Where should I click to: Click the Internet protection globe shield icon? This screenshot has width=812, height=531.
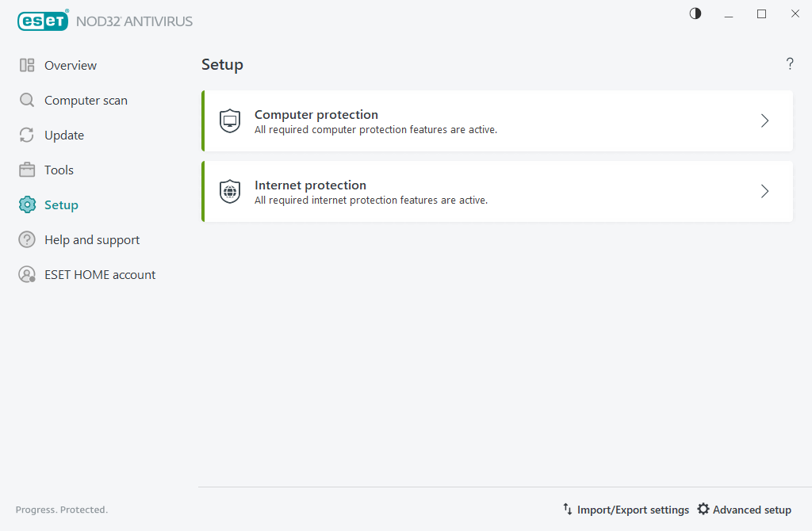coord(230,192)
